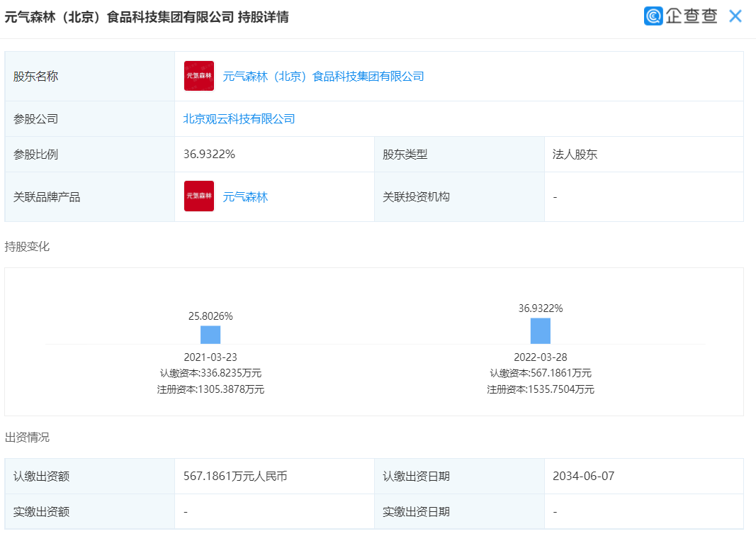756x546 pixels.
Task: Click the 出资情况 section heading
Action: pos(22,435)
